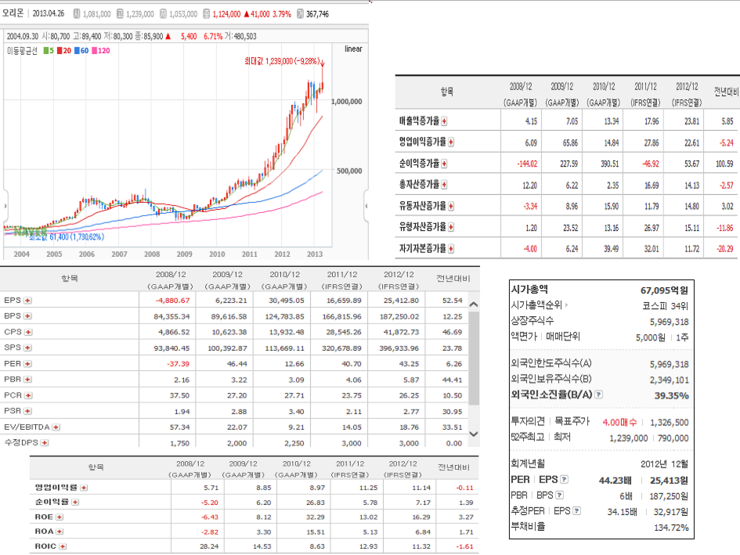740x555 pixels.
Task: Click EPS 2012/12 value 25,412.80
Action: tap(399, 301)
